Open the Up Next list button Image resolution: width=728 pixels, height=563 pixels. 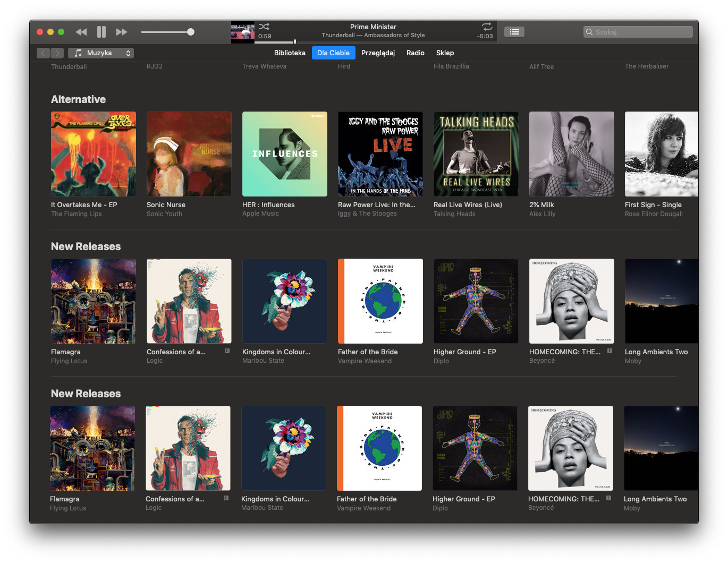[x=514, y=32]
